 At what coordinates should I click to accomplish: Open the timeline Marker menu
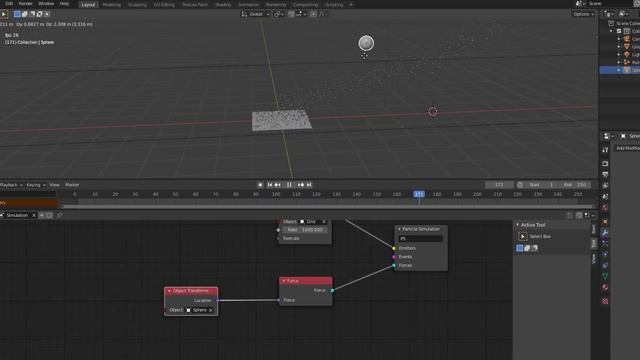point(72,185)
